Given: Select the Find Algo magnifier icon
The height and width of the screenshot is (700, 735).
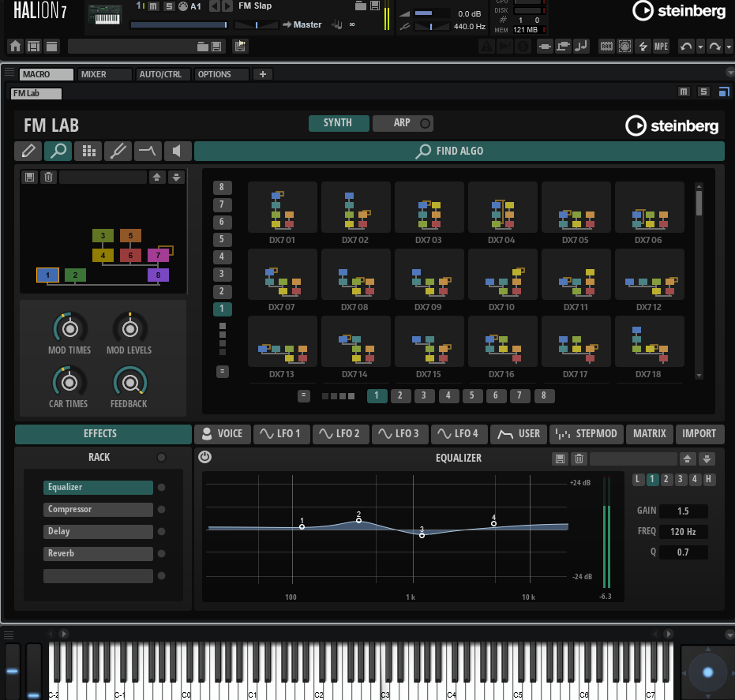Looking at the screenshot, I should [x=58, y=151].
